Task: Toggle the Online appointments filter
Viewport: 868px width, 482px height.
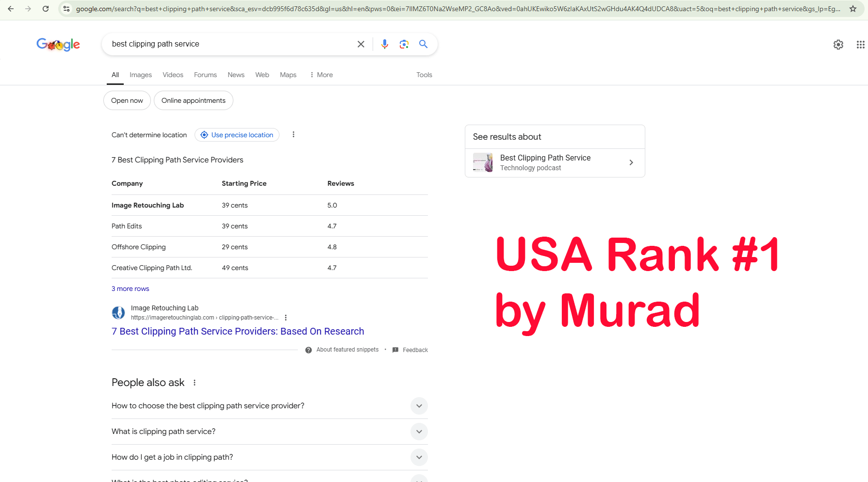Action: [x=193, y=100]
